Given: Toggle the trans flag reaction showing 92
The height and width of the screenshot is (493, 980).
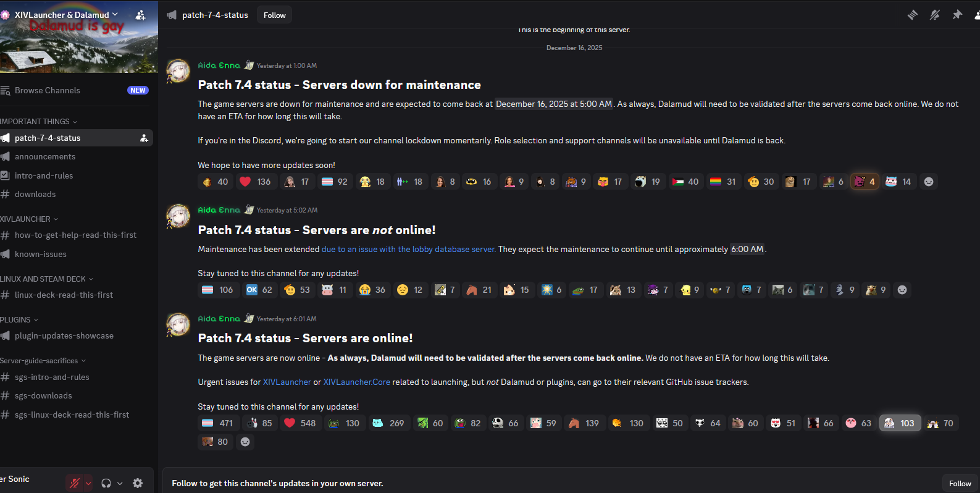Looking at the screenshot, I should click(335, 182).
